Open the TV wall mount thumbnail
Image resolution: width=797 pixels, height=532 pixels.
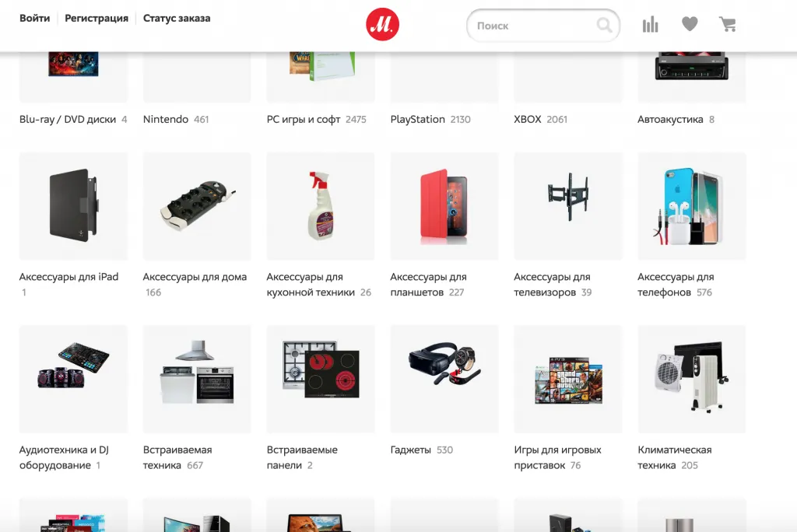(568, 205)
